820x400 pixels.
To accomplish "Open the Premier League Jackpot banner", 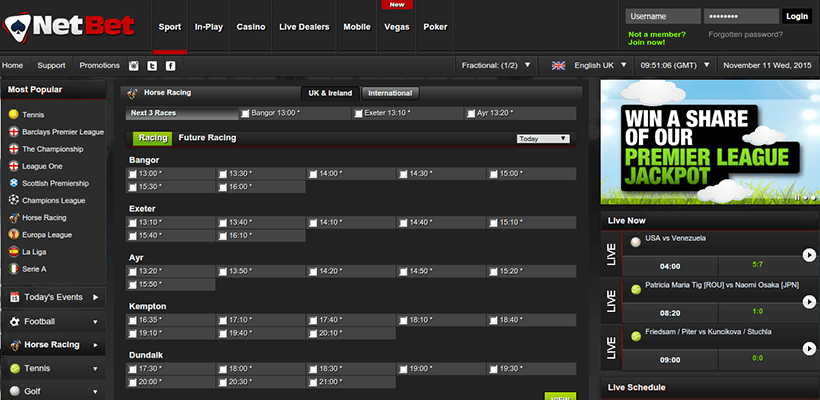I will click(710, 142).
